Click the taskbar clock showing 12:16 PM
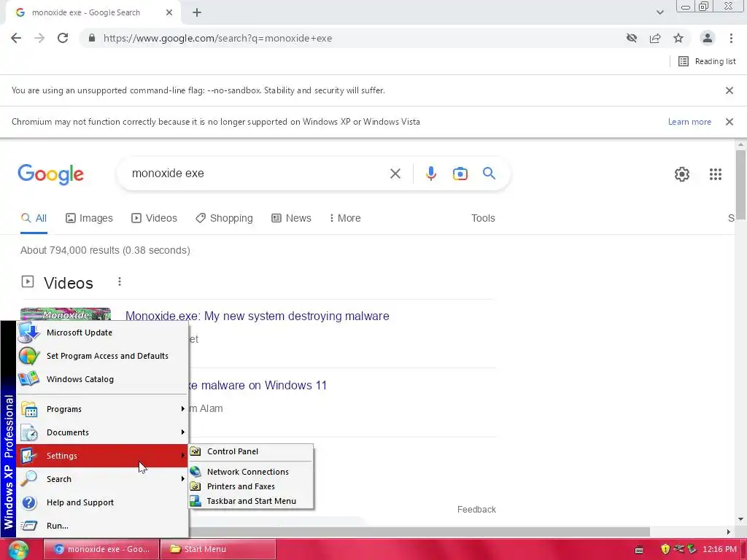 coord(719,549)
